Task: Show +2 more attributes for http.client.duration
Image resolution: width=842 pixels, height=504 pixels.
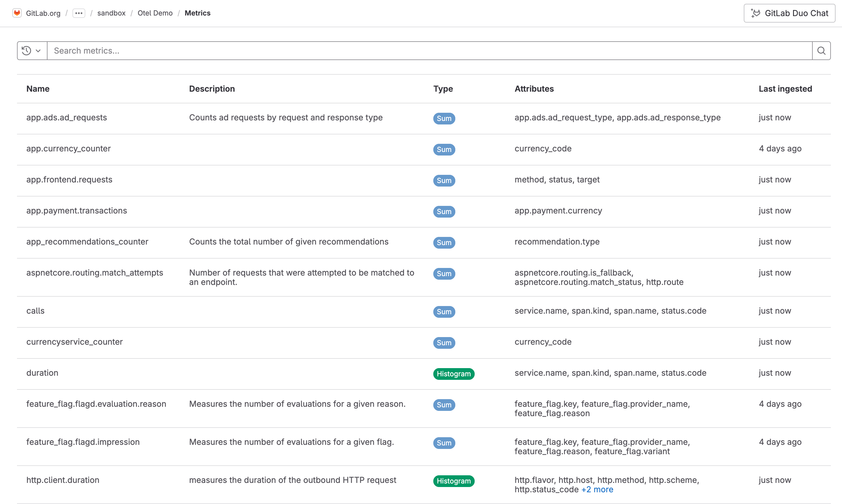Action: (x=597, y=489)
